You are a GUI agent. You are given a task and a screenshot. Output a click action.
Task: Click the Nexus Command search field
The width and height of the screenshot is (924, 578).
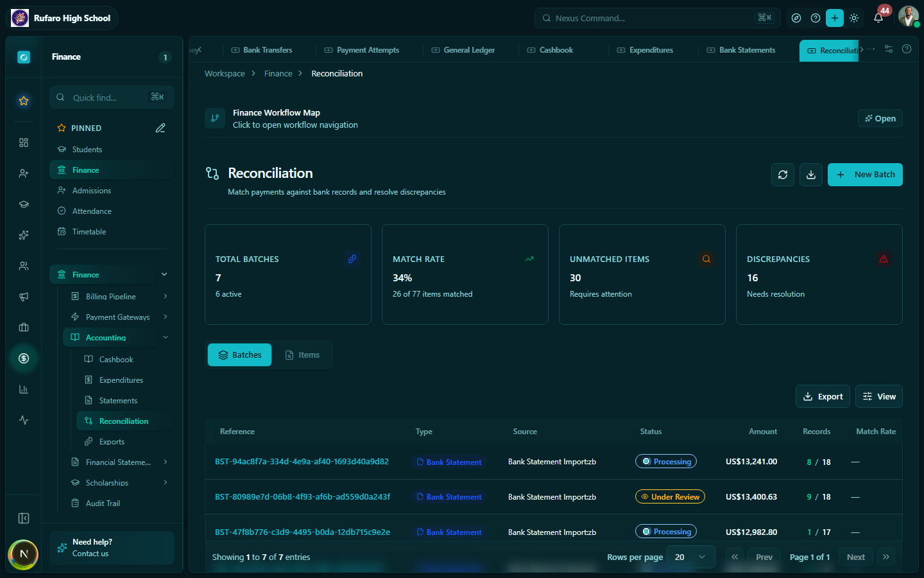coord(657,18)
